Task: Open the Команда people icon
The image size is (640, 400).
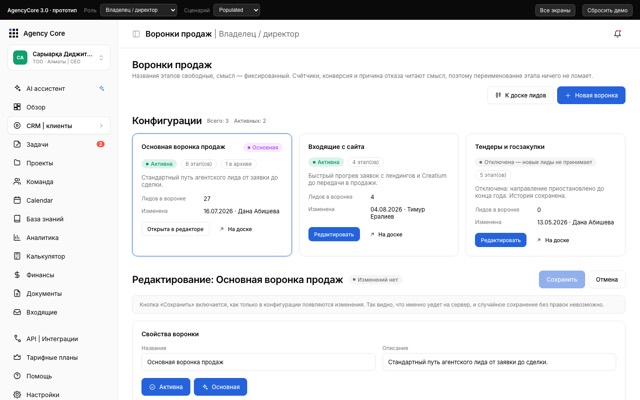Action: (x=17, y=182)
